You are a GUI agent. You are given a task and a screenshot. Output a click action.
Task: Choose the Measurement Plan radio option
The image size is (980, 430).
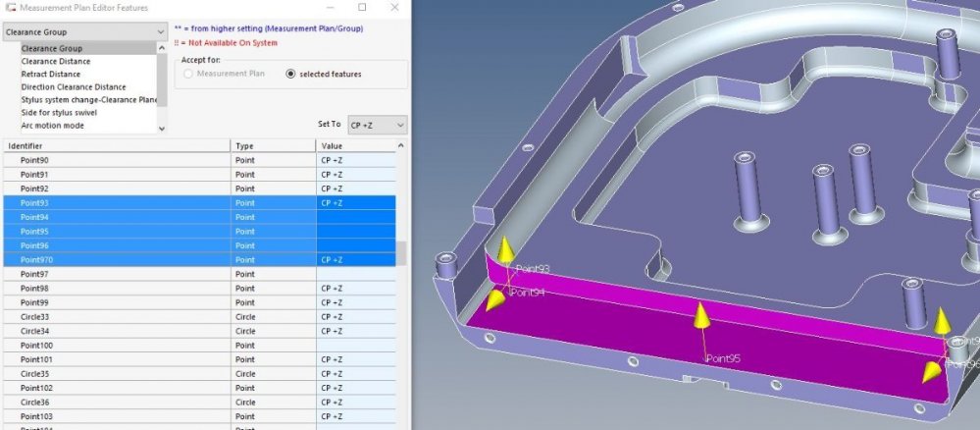pyautogui.click(x=187, y=74)
